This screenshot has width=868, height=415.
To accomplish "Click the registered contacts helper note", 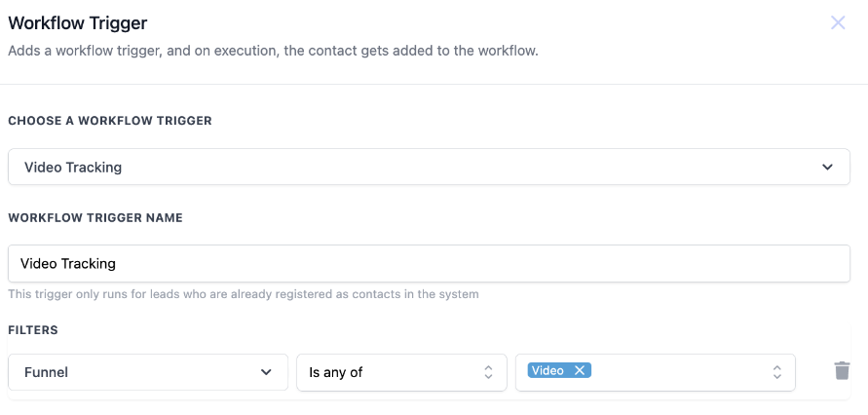I will coord(244,294).
